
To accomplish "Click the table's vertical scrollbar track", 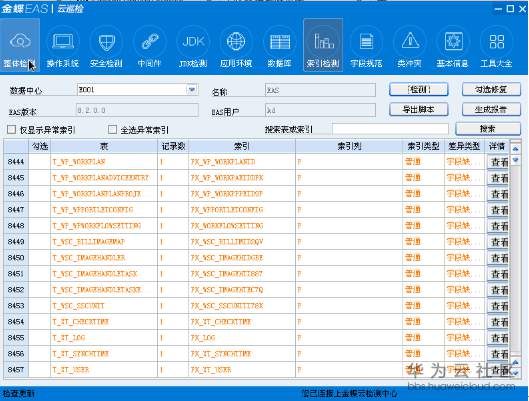I will coord(516,260).
